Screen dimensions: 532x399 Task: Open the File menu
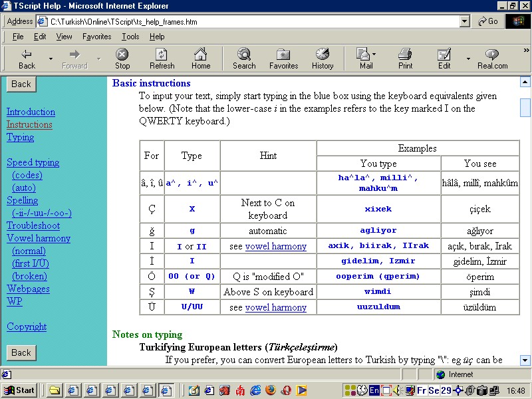pos(18,37)
